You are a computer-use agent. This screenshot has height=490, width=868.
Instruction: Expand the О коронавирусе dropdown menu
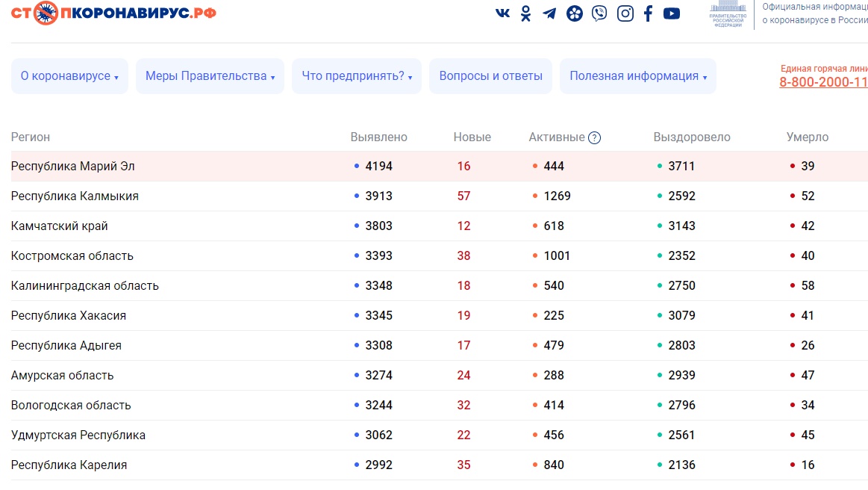point(69,76)
